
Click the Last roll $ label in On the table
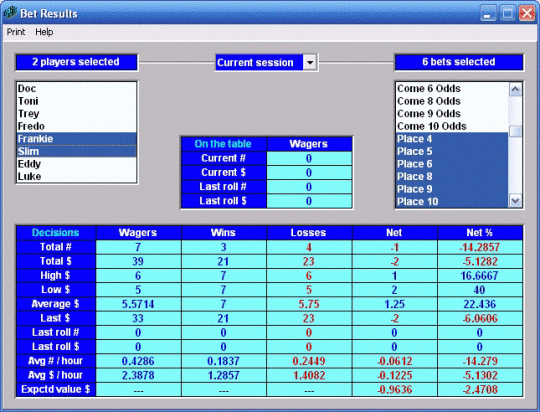(x=223, y=201)
